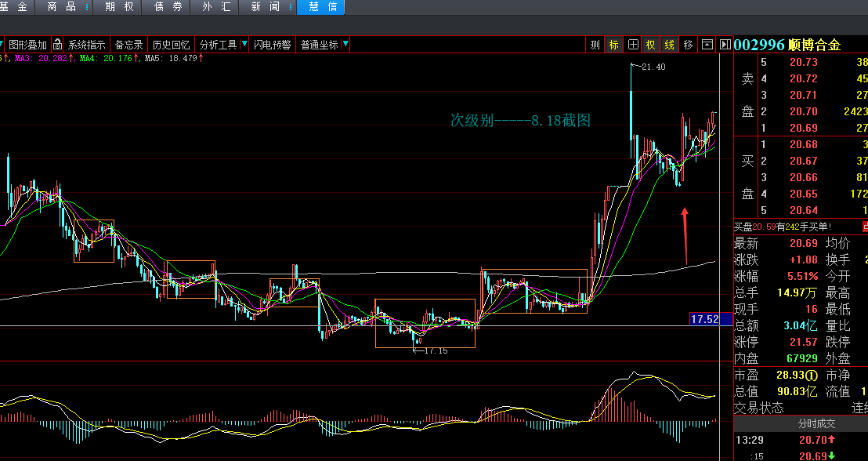Click the 最新 value 20.69
The width and height of the screenshot is (868, 461).
pos(803,243)
